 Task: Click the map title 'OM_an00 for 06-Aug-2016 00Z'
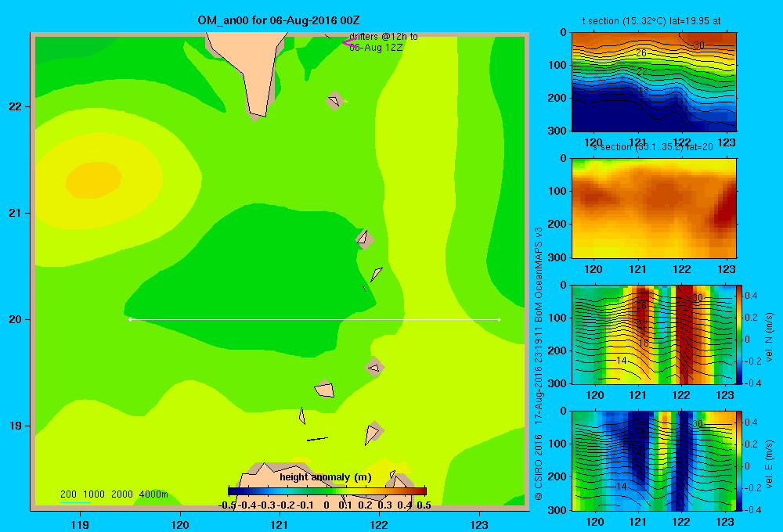pos(279,20)
